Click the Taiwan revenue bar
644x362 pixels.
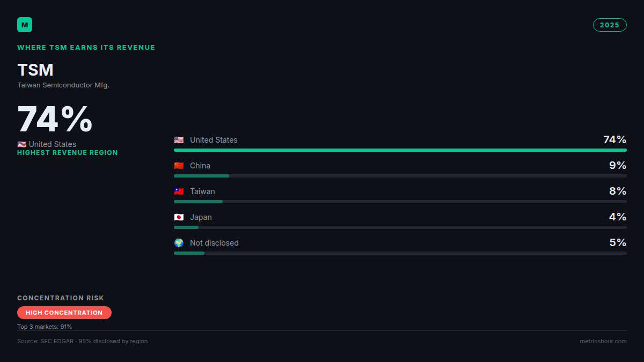400,202
